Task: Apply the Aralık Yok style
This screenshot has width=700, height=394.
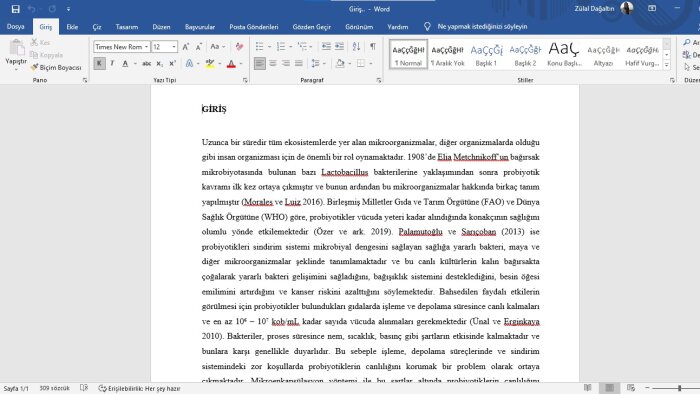Action: pyautogui.click(x=447, y=54)
